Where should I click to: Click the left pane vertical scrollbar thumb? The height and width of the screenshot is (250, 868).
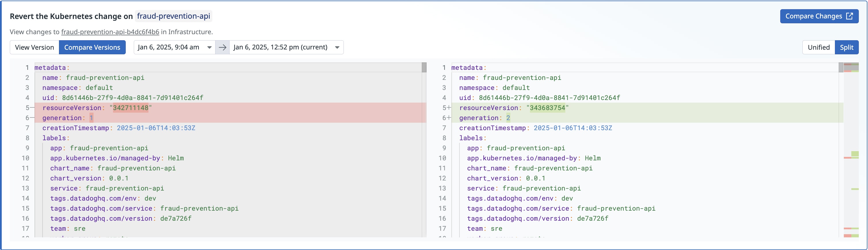coord(424,67)
